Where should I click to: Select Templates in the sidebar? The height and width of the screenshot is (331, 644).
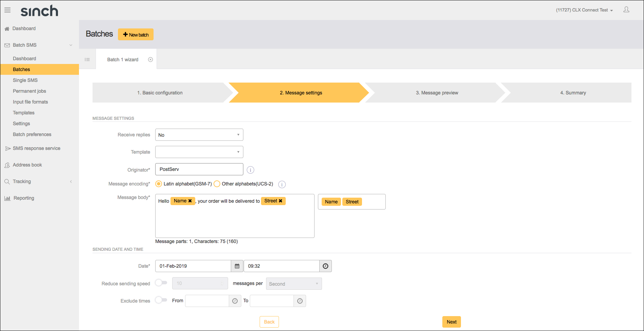pos(23,112)
